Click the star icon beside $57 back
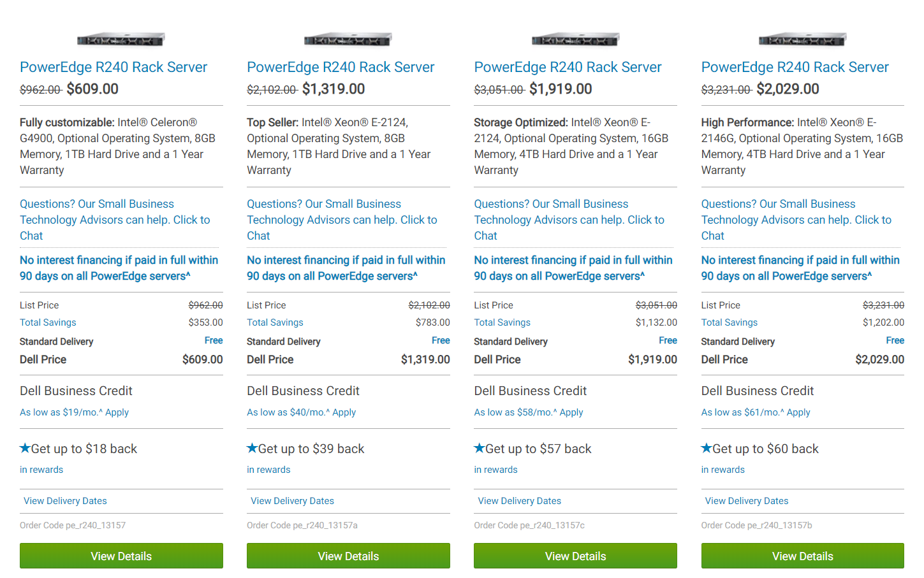Image resolution: width=924 pixels, height=578 pixels. pyautogui.click(x=479, y=448)
